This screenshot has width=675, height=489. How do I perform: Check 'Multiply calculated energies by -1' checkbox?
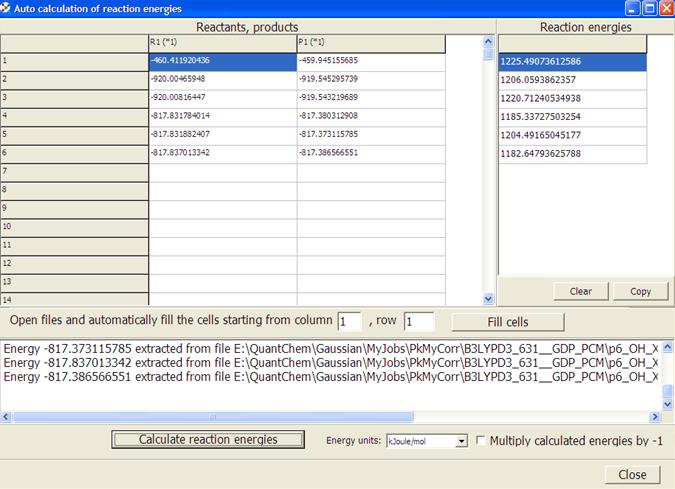coord(482,441)
